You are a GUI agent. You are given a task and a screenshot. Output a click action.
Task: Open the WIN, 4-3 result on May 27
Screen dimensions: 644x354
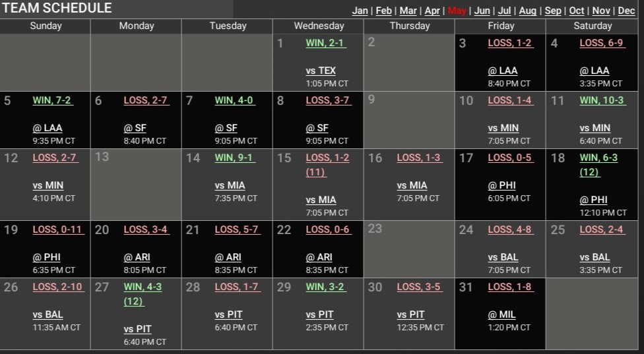tap(143, 287)
